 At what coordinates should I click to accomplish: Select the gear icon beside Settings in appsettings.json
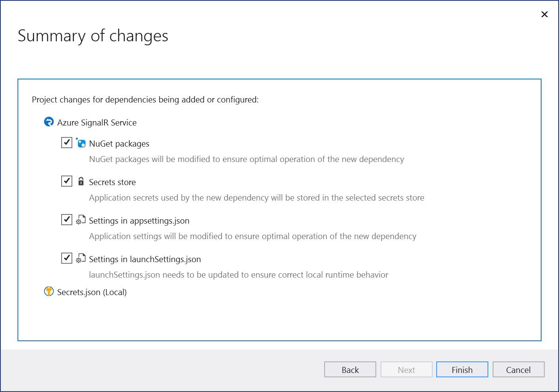[x=81, y=220]
